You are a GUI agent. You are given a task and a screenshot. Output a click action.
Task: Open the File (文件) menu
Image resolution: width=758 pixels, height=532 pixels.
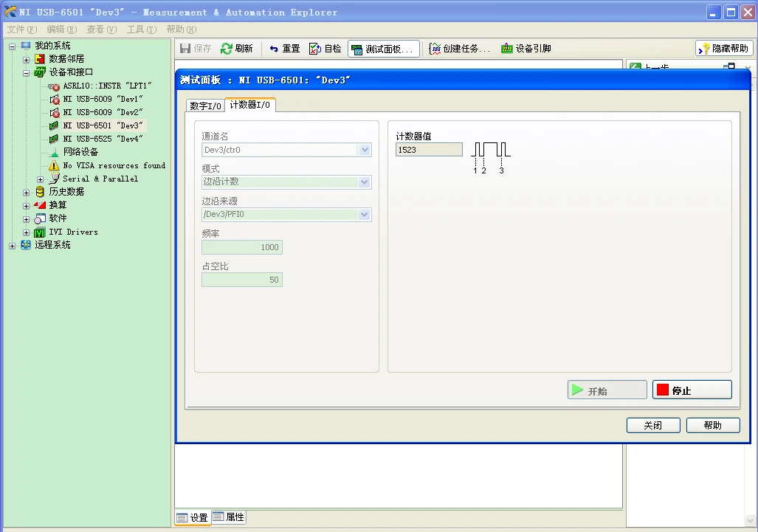coord(21,30)
